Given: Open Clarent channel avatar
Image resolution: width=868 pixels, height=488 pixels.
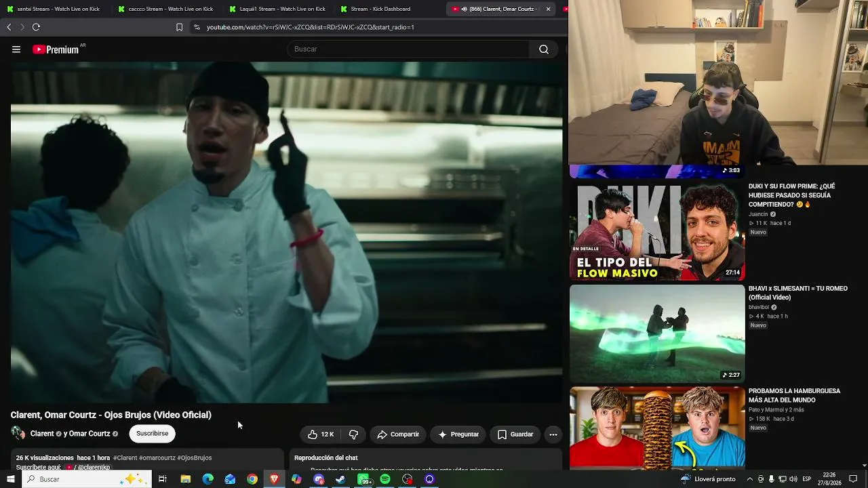Looking at the screenshot, I should coord(18,434).
